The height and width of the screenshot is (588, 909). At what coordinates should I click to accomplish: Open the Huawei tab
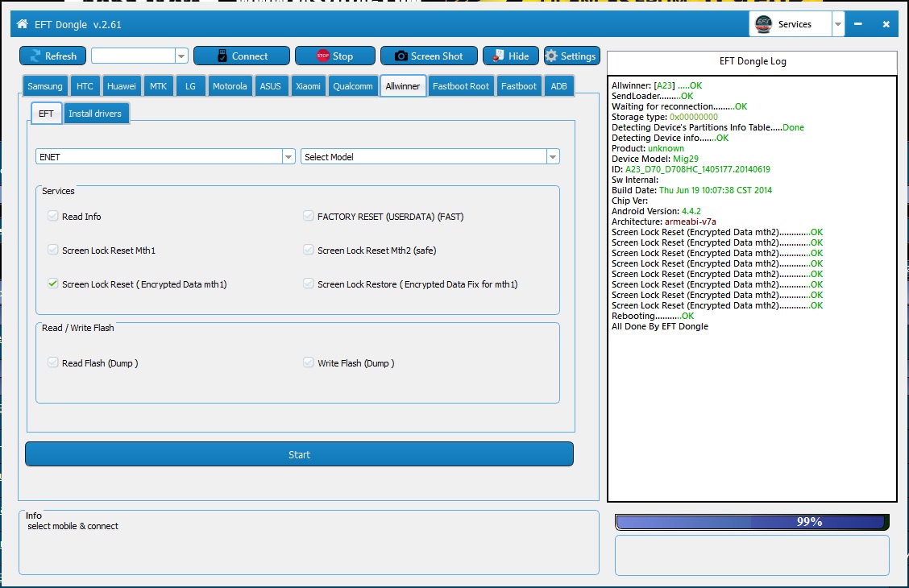[121, 85]
